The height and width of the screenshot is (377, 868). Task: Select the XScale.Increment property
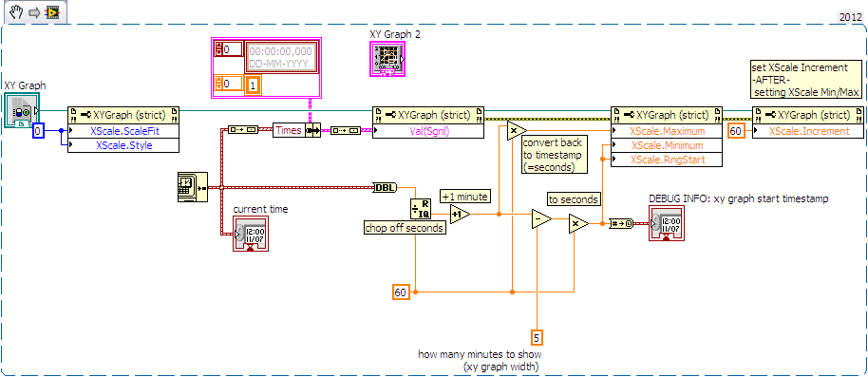[807, 131]
